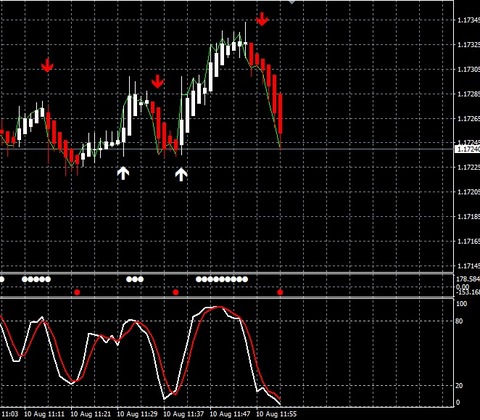Image resolution: width=480 pixels, height=420 pixels.
Task: Select the white up arrow below the 11:29 gridline
Action: point(123,173)
